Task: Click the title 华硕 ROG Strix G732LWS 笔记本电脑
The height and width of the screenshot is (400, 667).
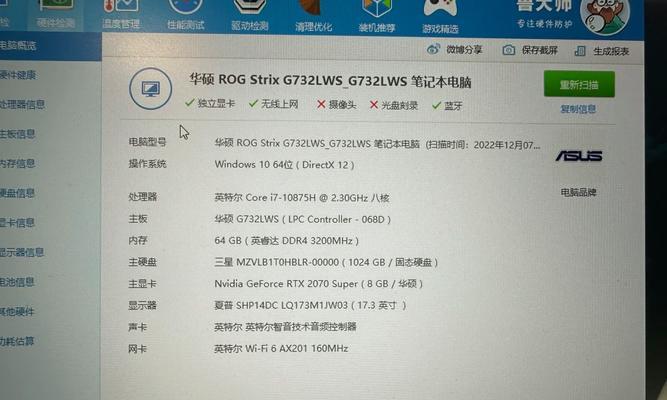Action: click(x=331, y=81)
